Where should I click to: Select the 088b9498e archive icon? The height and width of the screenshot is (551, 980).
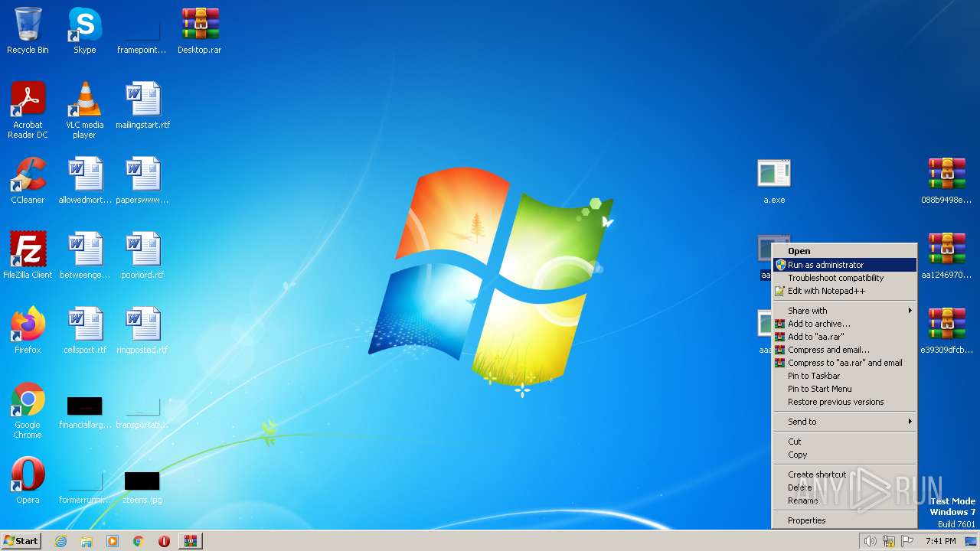946,181
